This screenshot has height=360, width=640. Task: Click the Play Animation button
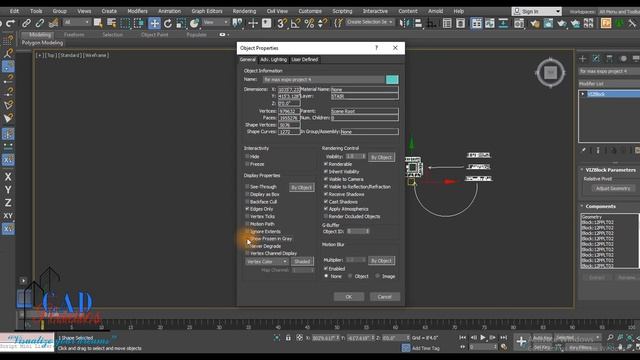pyautogui.click(x=483, y=338)
